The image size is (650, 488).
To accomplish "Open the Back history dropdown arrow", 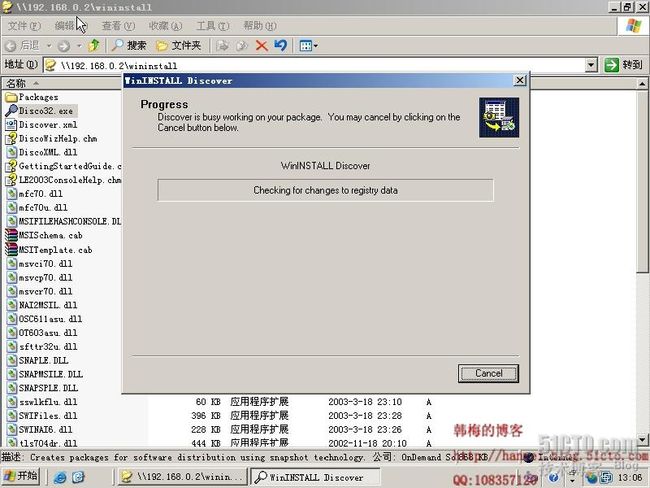I will pos(49,46).
